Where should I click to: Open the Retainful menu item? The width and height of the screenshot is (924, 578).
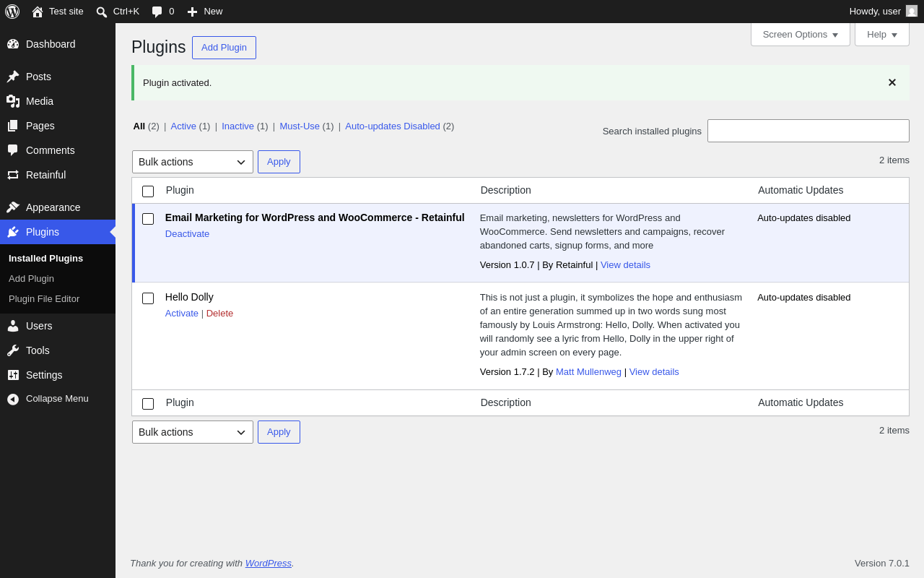click(x=58, y=175)
